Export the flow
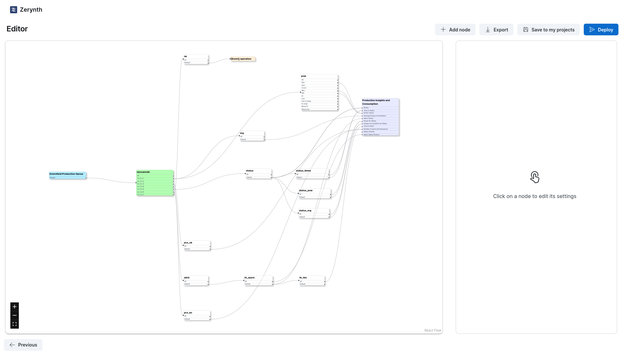The image size is (622, 364). (x=496, y=29)
